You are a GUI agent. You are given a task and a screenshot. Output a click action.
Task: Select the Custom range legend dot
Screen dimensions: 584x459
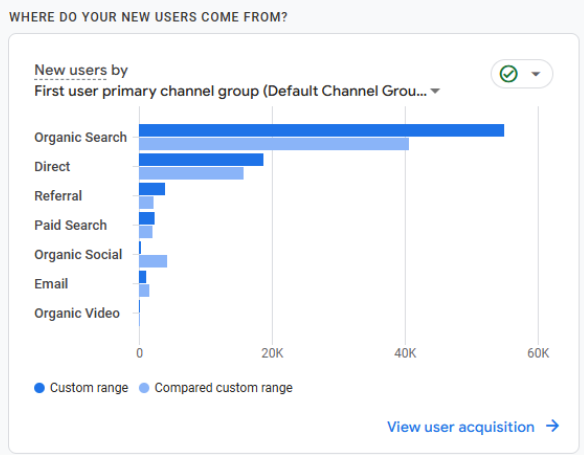[x=39, y=388]
